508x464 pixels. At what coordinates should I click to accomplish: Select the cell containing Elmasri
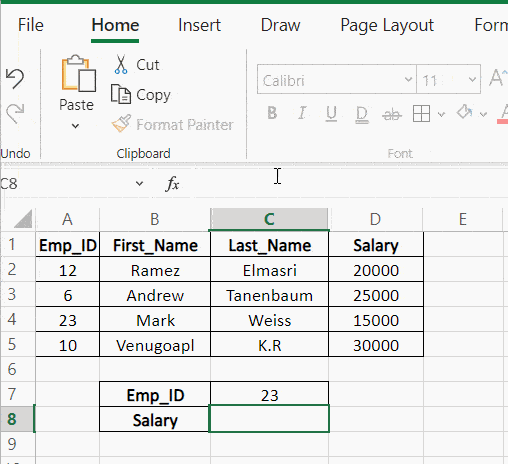[x=269, y=270]
